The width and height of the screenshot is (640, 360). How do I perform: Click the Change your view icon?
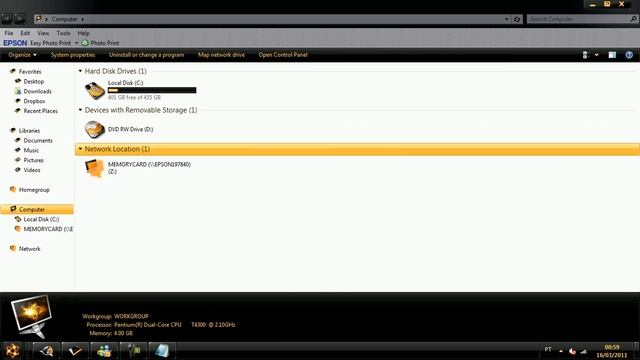[x=585, y=55]
